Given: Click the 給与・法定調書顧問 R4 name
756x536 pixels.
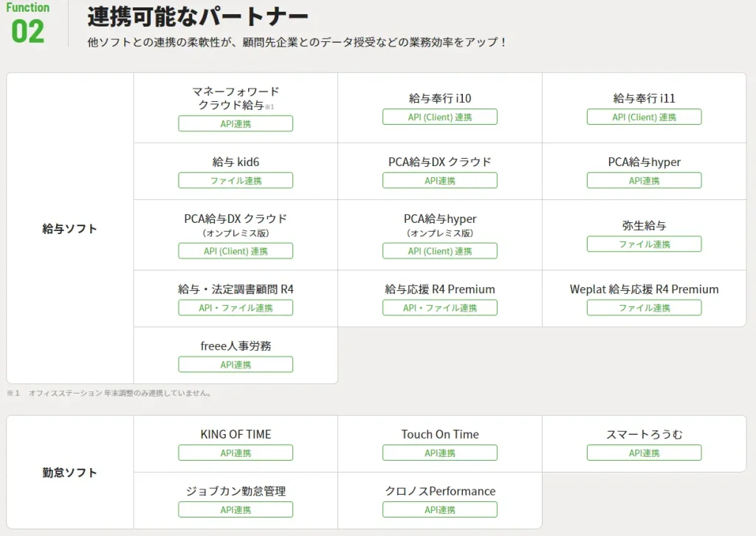Looking at the screenshot, I should coord(236,289).
